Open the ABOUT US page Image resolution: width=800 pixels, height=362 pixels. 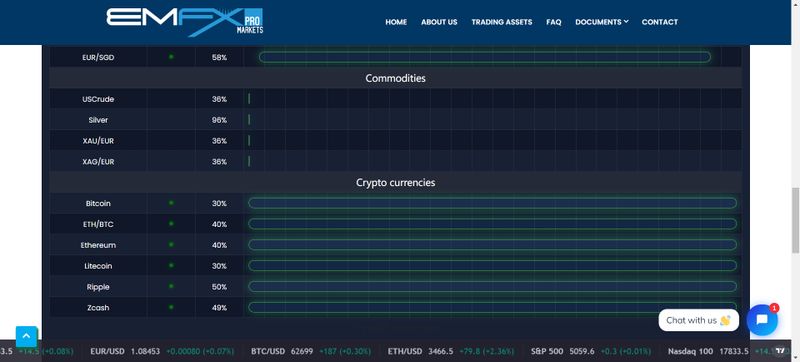click(439, 22)
